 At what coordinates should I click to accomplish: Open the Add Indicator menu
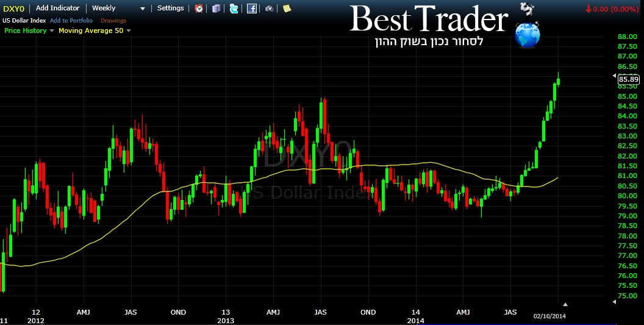[x=57, y=9]
